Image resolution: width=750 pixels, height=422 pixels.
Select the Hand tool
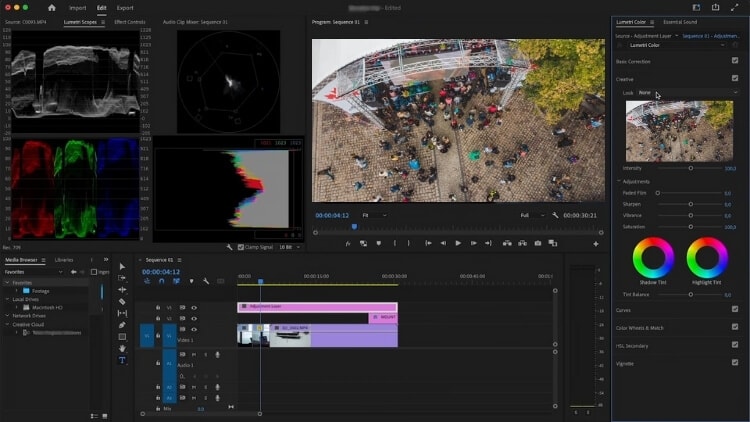[122, 348]
